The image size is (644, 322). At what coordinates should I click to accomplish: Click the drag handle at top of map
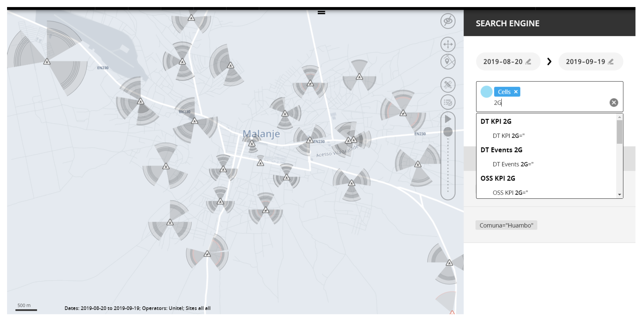pos(321,12)
